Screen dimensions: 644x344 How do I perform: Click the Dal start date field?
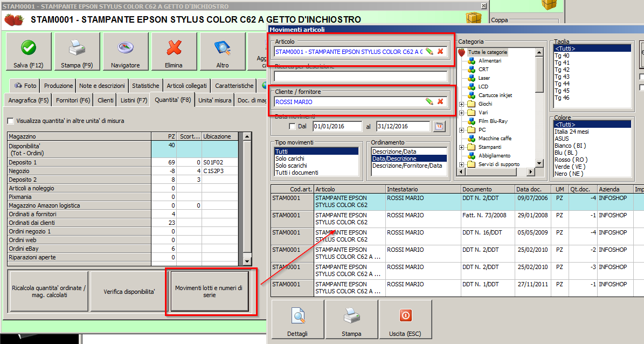click(x=337, y=126)
